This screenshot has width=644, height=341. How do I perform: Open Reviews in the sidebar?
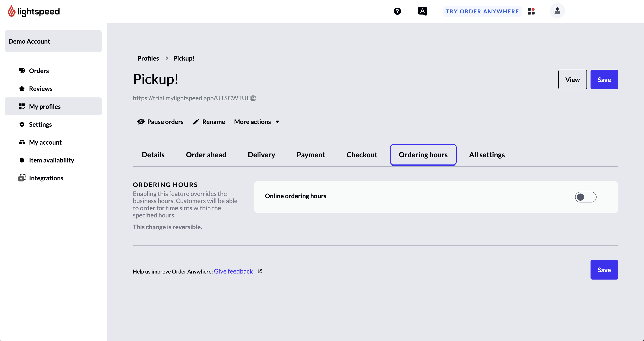pyautogui.click(x=53, y=89)
